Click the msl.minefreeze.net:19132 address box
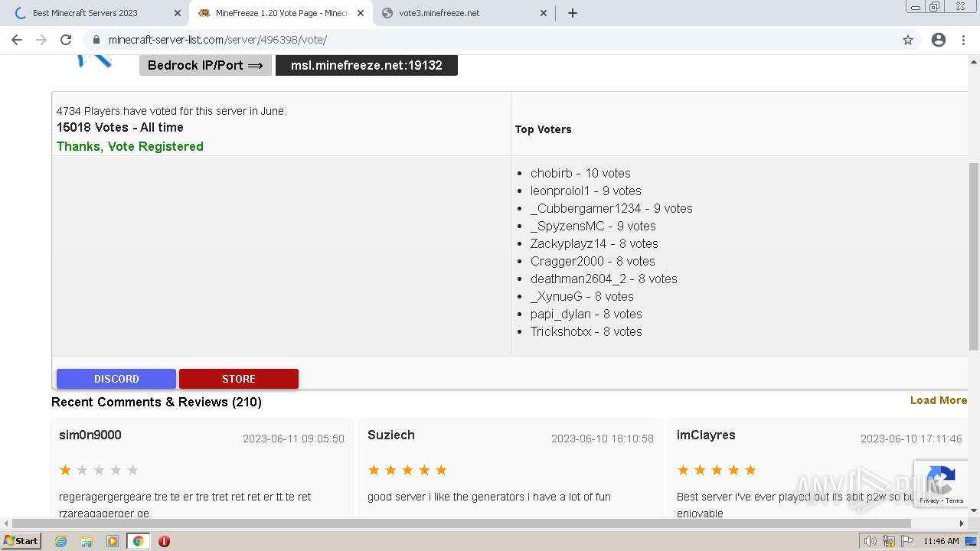The height and width of the screenshot is (551, 980). point(367,65)
